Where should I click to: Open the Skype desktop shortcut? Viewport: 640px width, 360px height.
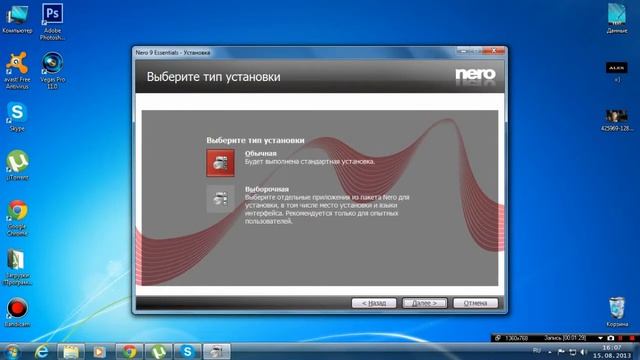click(17, 117)
